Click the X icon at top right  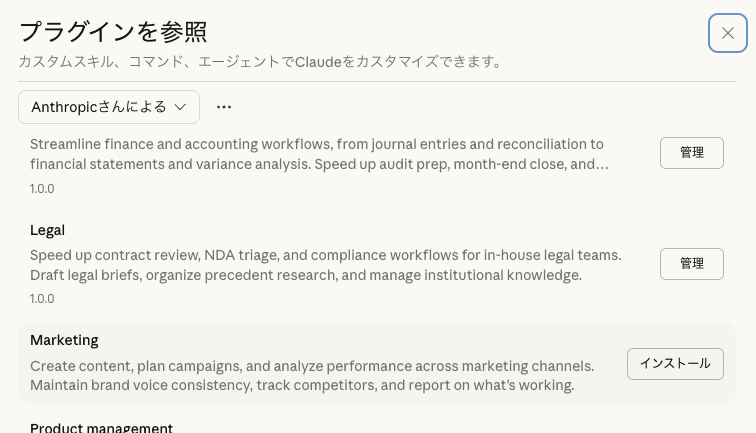coord(727,33)
